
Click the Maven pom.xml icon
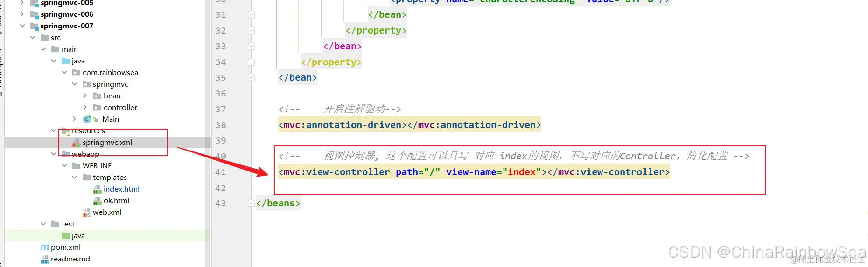pyautogui.click(x=45, y=247)
